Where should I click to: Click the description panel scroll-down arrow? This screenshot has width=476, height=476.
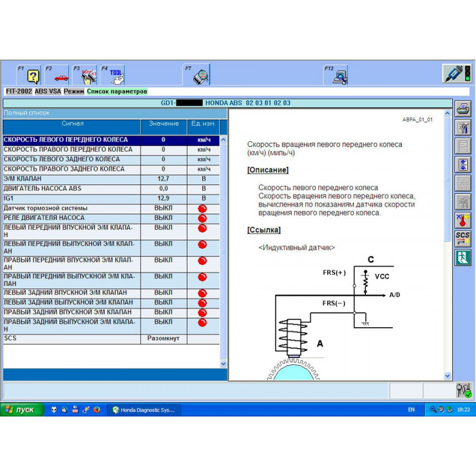[x=448, y=376]
